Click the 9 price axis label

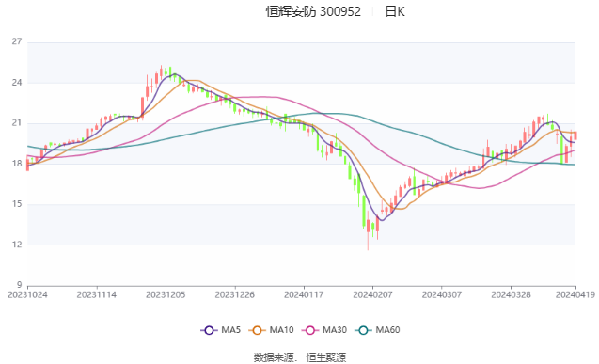(19, 285)
